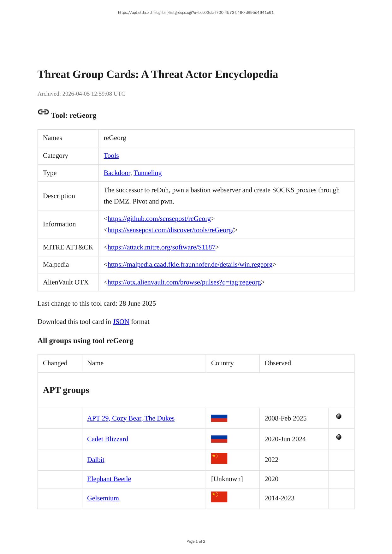Click the Chinese flag in Gelsemium row
The width and height of the screenshot is (392, 554).
[x=219, y=497]
